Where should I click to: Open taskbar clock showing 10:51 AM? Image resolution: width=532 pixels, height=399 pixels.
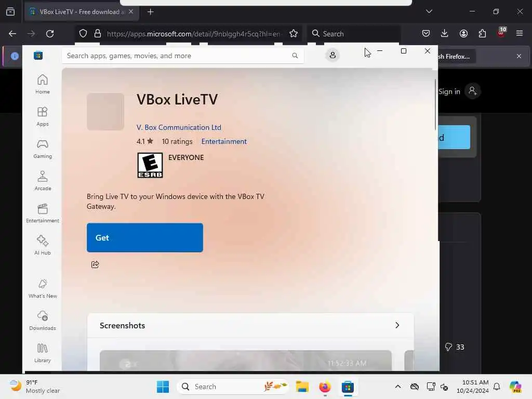point(473,387)
